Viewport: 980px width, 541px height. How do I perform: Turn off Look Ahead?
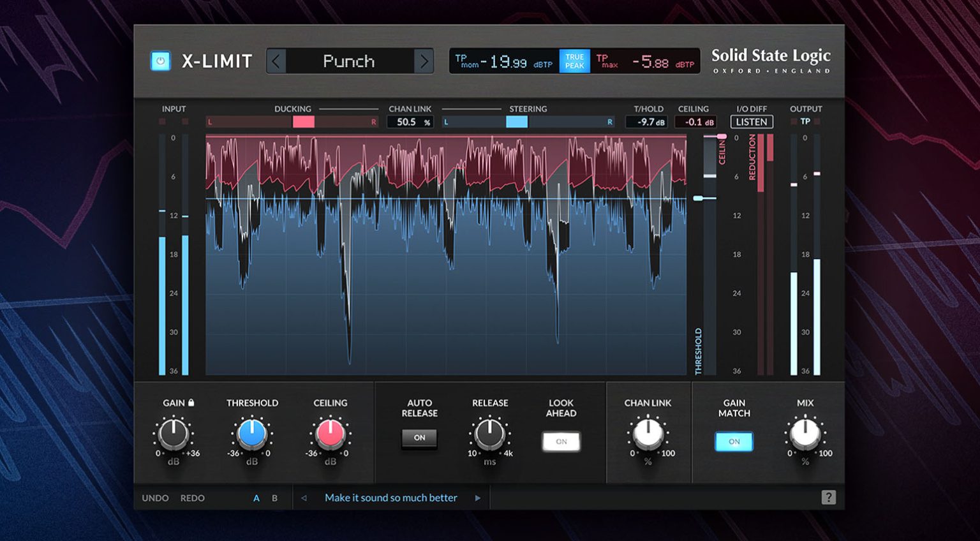(x=561, y=441)
